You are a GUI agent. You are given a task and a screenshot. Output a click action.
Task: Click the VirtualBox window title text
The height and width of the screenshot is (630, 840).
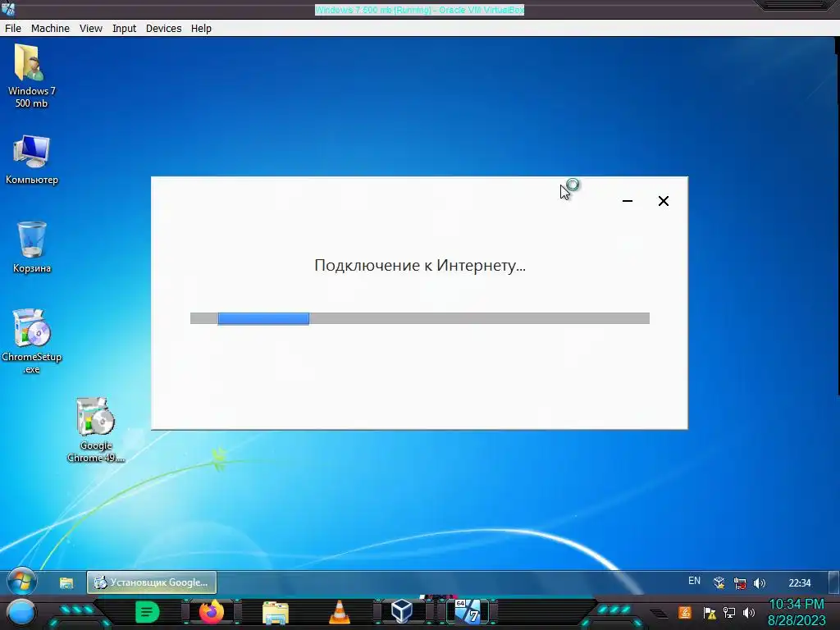(419, 10)
